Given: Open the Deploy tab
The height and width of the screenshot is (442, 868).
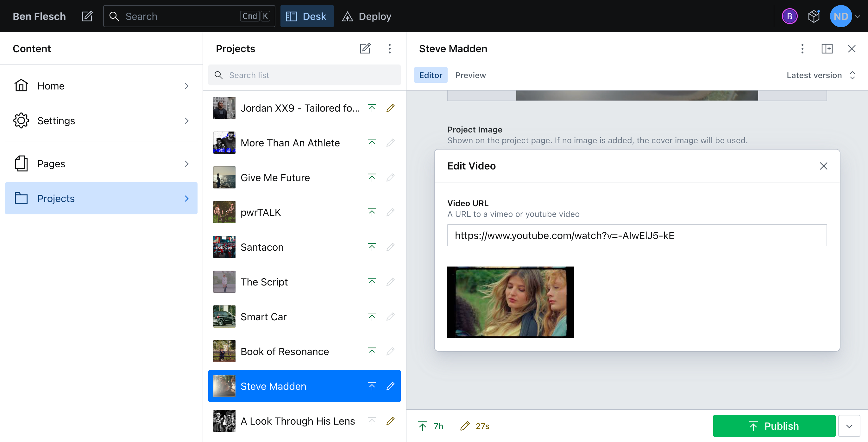Looking at the screenshot, I should point(367,16).
